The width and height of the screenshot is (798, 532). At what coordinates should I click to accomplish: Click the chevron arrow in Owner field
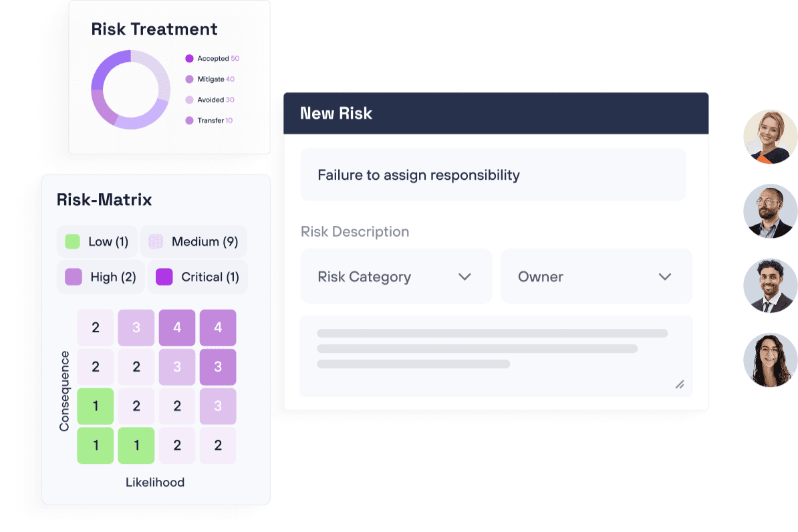tap(664, 277)
